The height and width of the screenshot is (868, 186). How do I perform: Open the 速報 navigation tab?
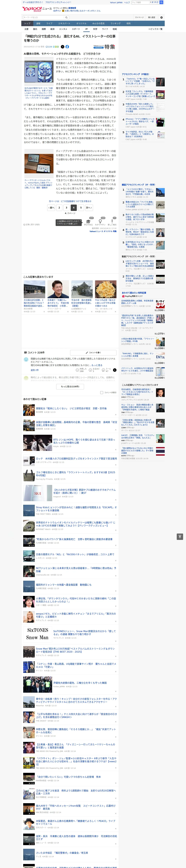point(38,24)
